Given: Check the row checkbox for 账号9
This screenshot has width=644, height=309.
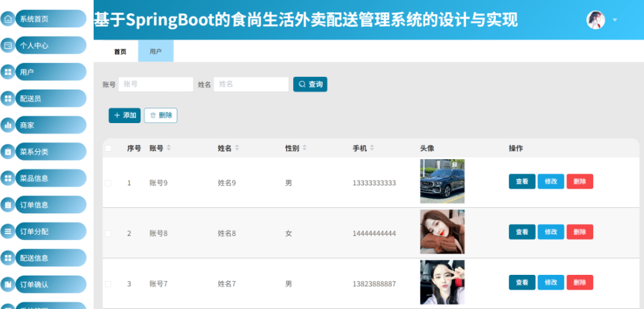Looking at the screenshot, I should (x=108, y=183).
